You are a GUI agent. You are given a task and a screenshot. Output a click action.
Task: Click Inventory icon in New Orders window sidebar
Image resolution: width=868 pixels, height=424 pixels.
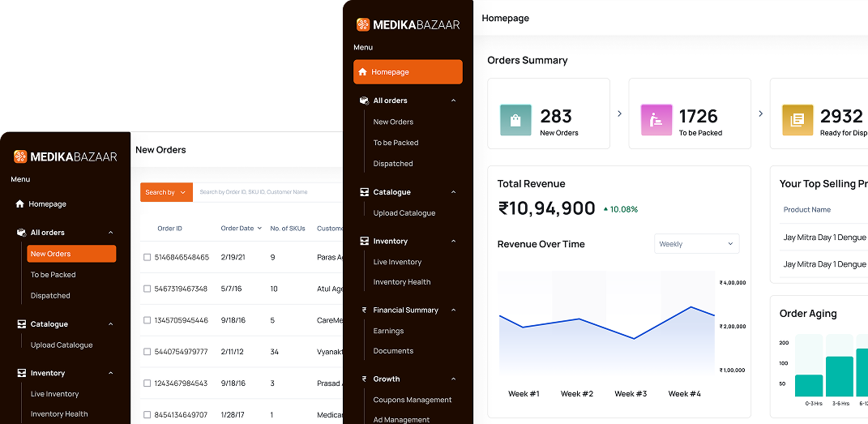pos(22,373)
